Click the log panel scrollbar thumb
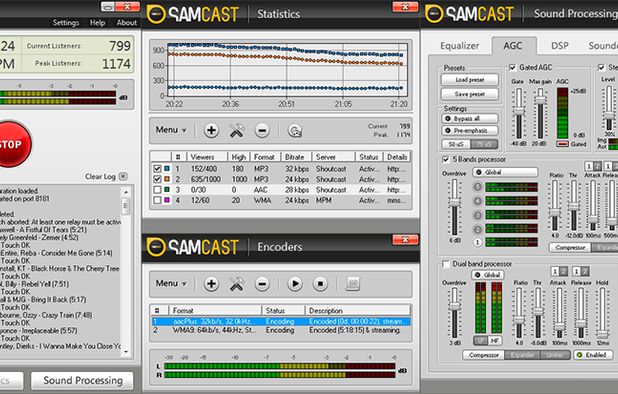This screenshot has width=618, height=394. (x=125, y=206)
